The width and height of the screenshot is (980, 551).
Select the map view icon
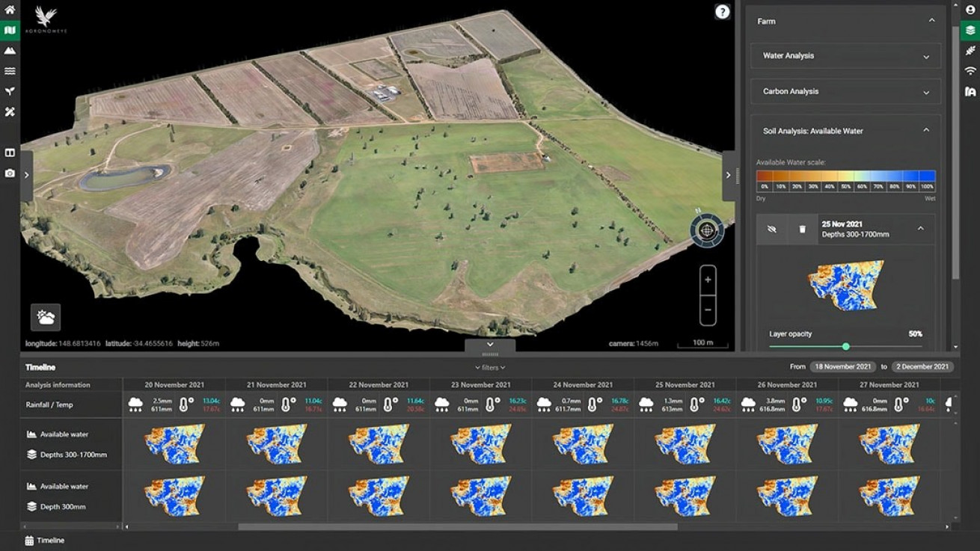coord(10,31)
